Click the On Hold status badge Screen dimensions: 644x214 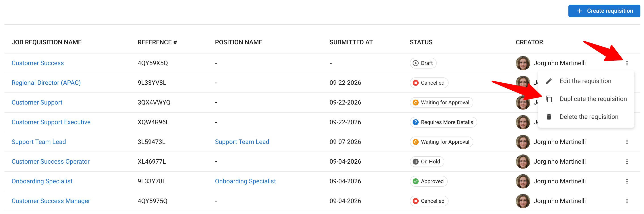[x=427, y=162]
